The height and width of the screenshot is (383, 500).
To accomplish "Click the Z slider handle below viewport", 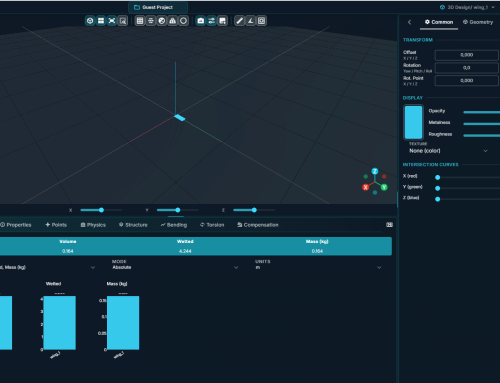I will [254, 210].
